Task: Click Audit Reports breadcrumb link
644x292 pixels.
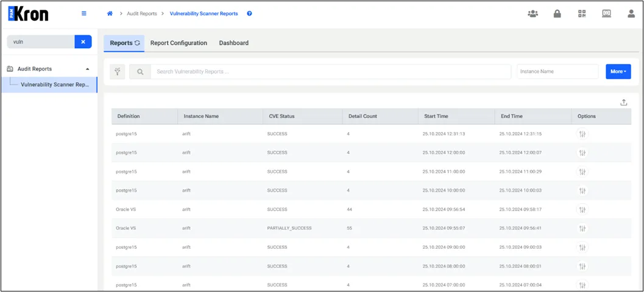Action: click(141, 13)
